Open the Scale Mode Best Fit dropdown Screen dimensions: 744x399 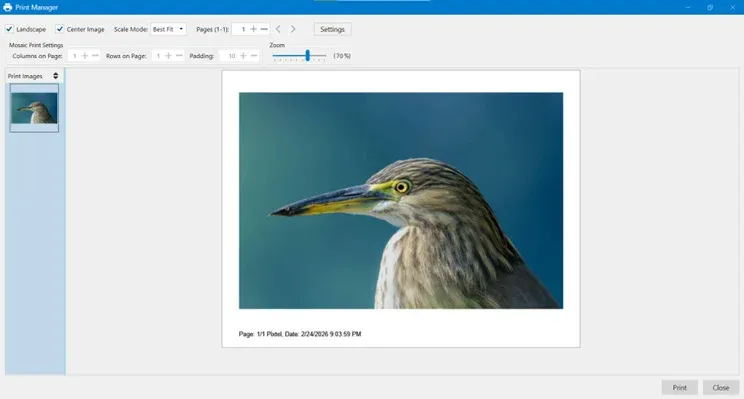168,29
